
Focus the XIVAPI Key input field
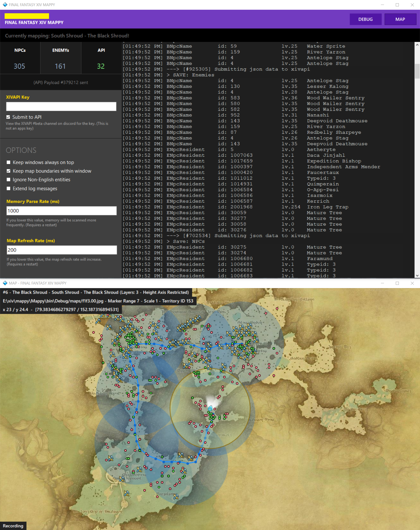pyautogui.click(x=61, y=106)
